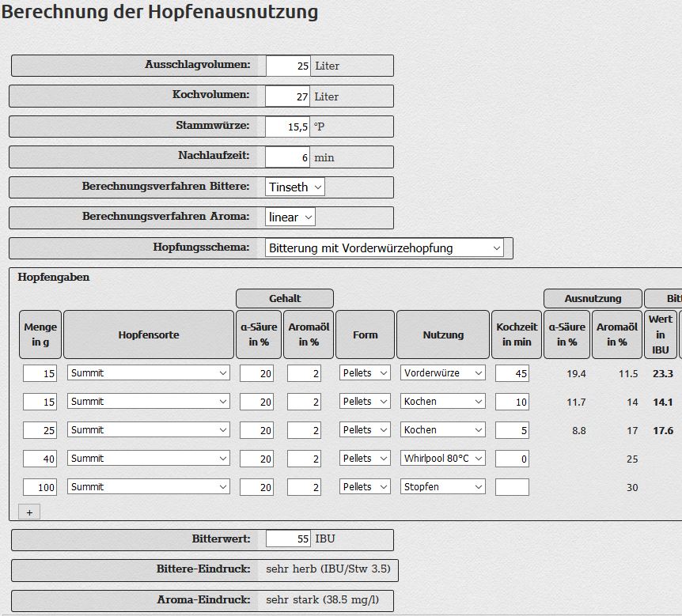Image resolution: width=682 pixels, height=616 pixels.
Task: Click Kochzeit field containing 10
Action: pyautogui.click(x=512, y=402)
